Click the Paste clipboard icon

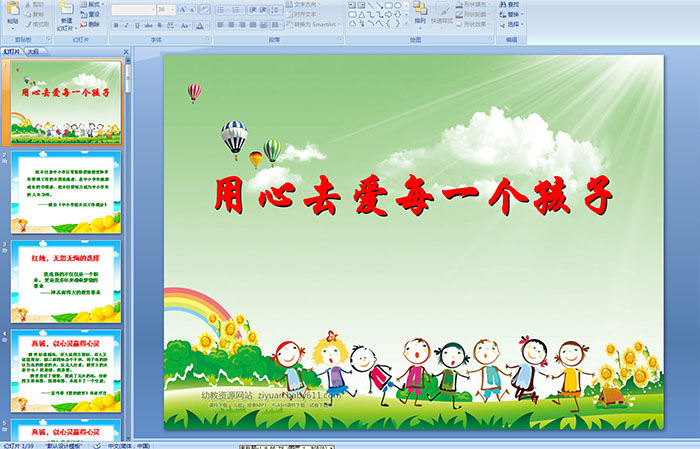click(13, 8)
